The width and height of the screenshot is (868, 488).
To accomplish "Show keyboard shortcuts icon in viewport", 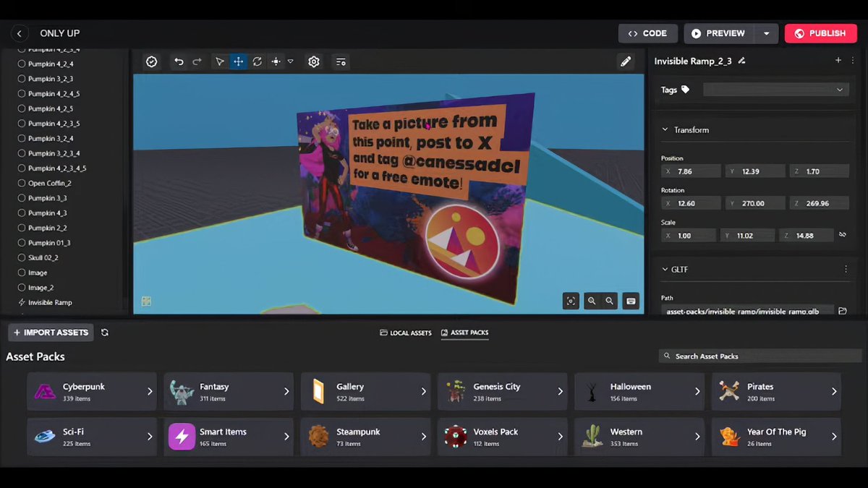I will pyautogui.click(x=631, y=301).
